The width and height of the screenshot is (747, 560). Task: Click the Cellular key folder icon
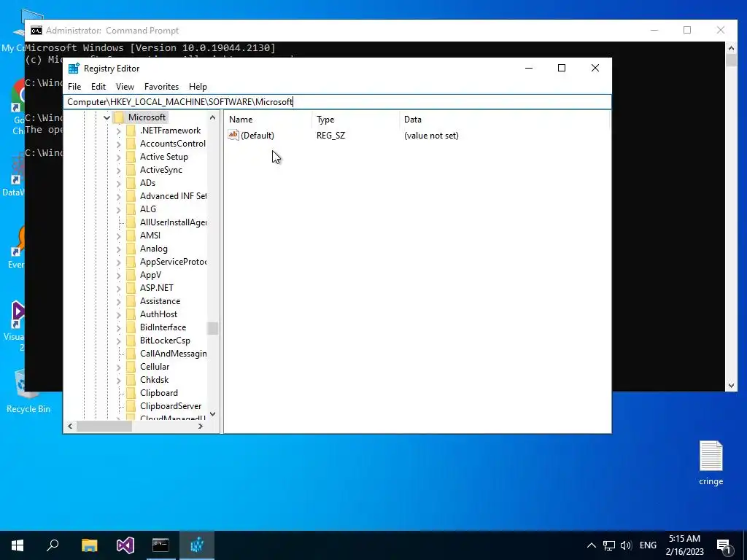[131, 367]
